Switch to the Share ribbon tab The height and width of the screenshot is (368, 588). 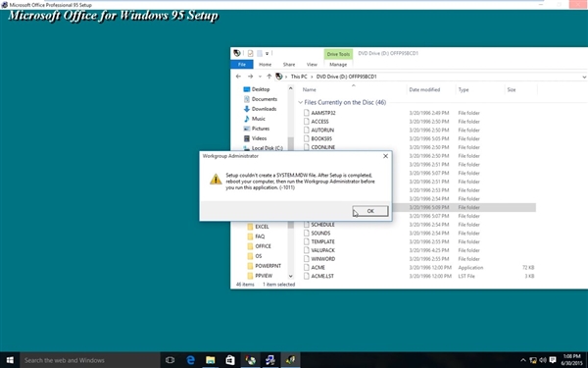pyautogui.click(x=289, y=65)
